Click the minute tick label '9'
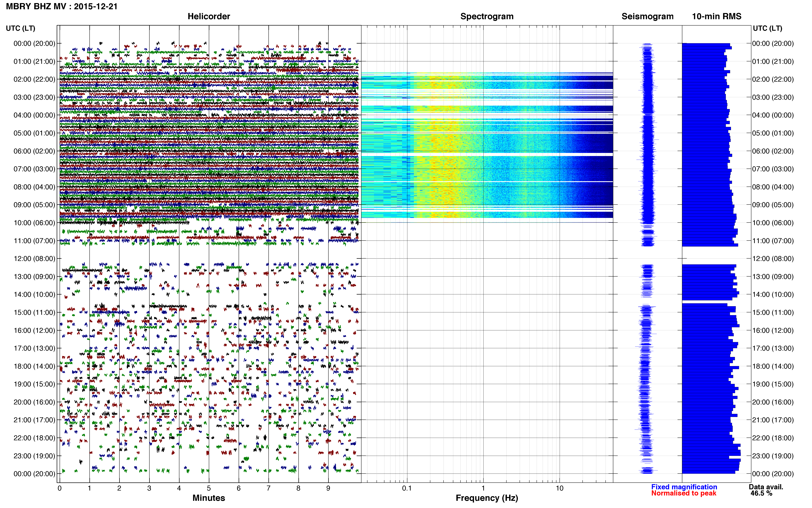This screenshot has width=812, height=508. 328,488
